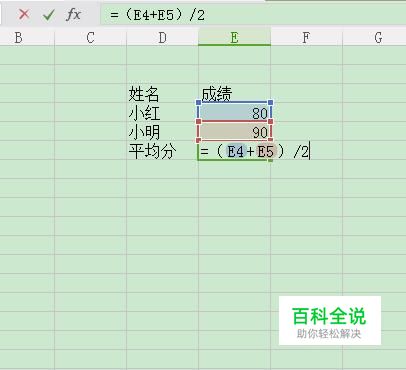Click the cell containing 小红
This screenshot has height=370, width=406.
click(x=162, y=112)
